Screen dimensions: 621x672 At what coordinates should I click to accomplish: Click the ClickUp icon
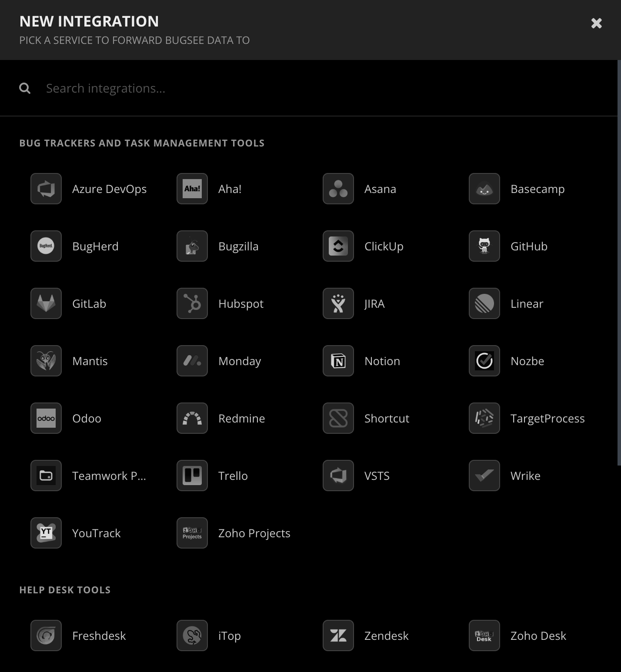[338, 246]
